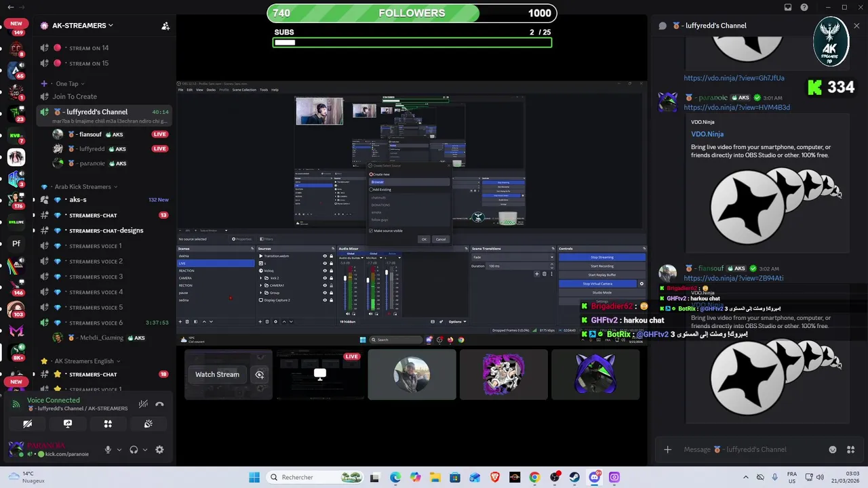Viewport: 868px width, 488px height.
Task: Open Google Chrome from the taskbar
Action: pos(534,477)
